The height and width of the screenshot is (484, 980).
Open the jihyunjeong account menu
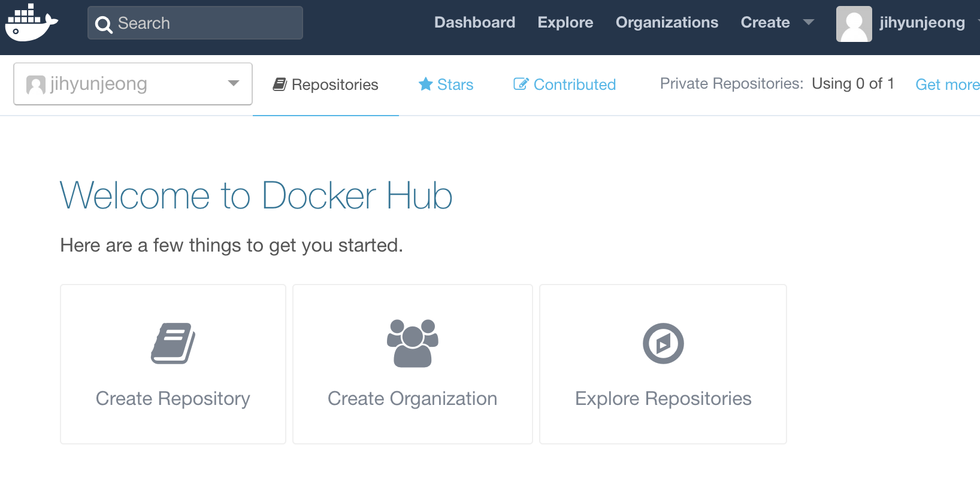pyautogui.click(x=922, y=23)
